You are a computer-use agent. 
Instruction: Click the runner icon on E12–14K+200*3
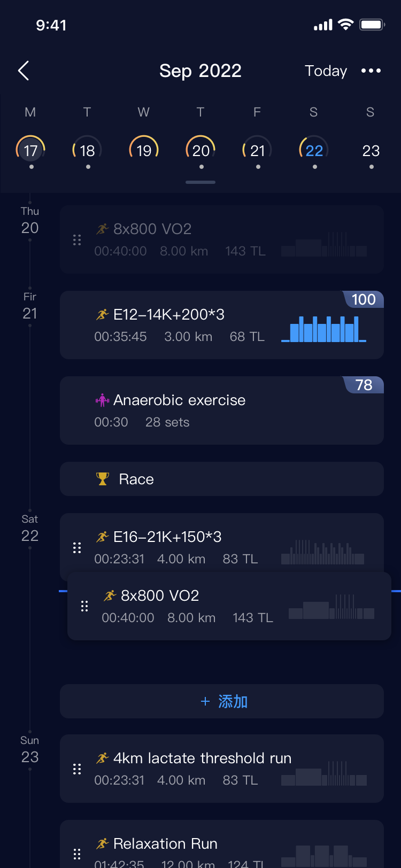click(102, 314)
